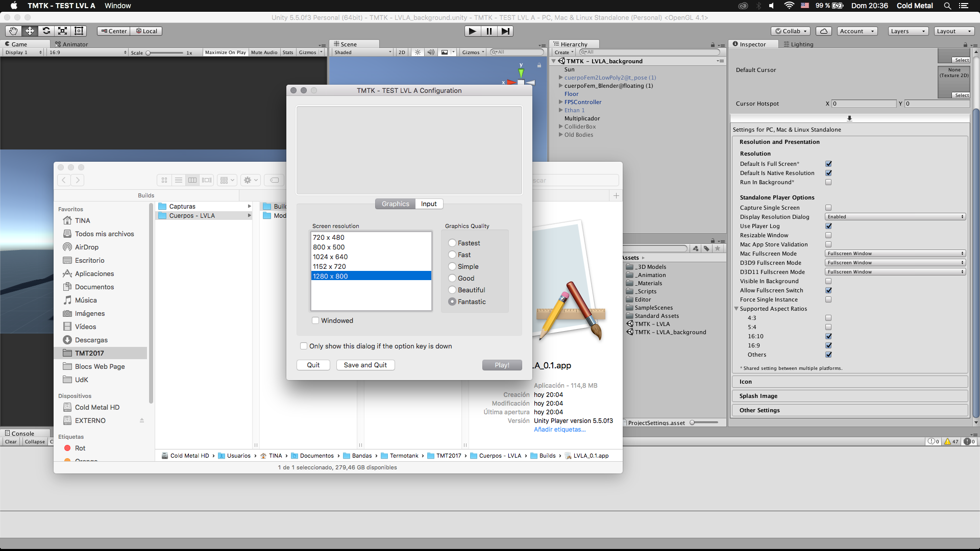Click the Step frame button

505,31
